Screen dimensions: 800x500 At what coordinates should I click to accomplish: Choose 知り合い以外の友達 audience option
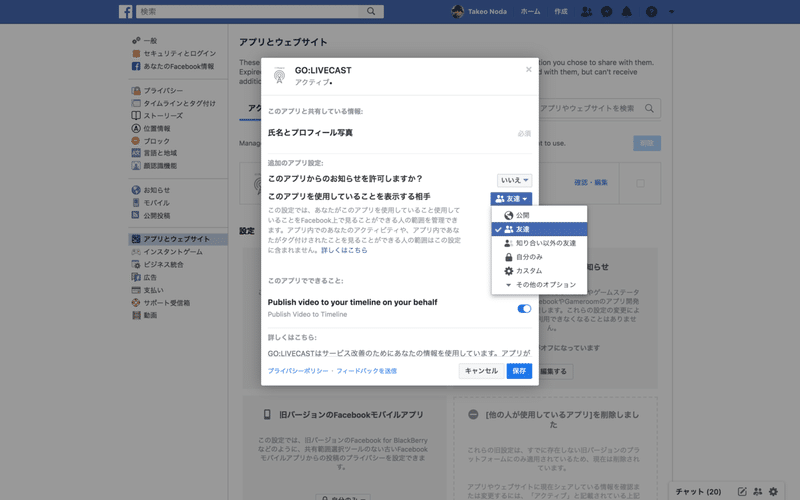pos(539,243)
